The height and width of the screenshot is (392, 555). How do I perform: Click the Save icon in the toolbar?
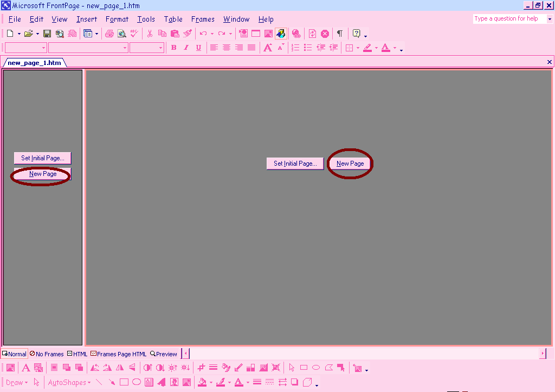(47, 34)
